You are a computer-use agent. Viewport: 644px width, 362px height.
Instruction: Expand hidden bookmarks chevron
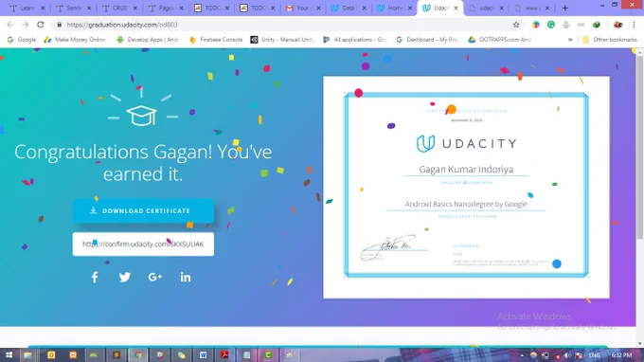click(570, 40)
